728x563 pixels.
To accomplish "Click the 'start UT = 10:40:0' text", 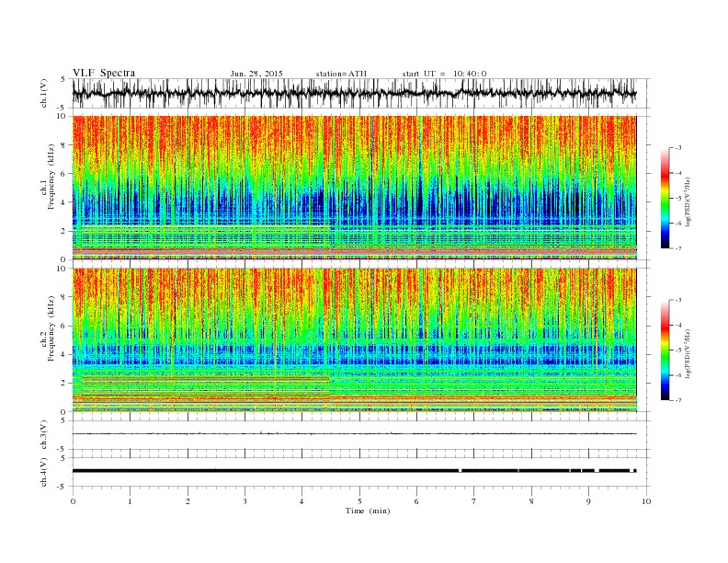I will (x=444, y=74).
